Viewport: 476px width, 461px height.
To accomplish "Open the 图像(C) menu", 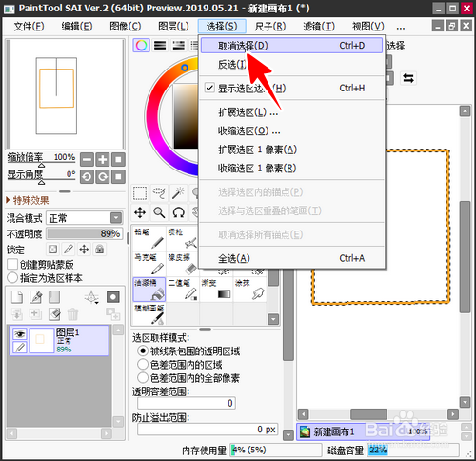I will pyautogui.click(x=126, y=27).
